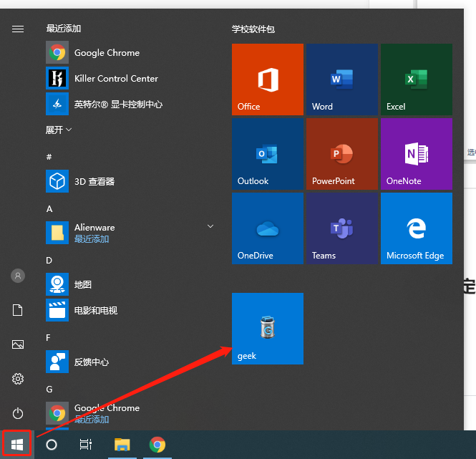Expand the Alienware folder chevron
This screenshot has width=476, height=459.
210,226
